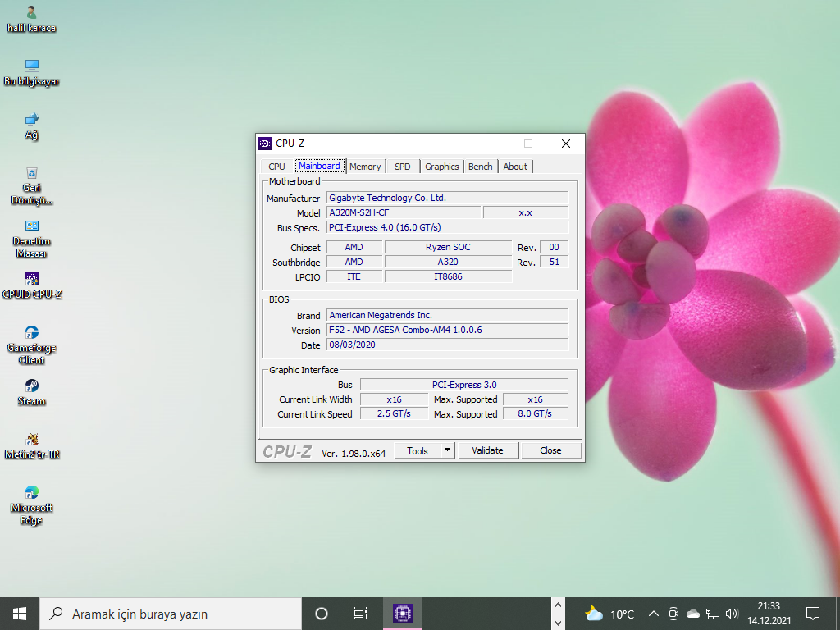Click the Windows search box
The width and height of the screenshot is (840, 630).
click(x=171, y=614)
